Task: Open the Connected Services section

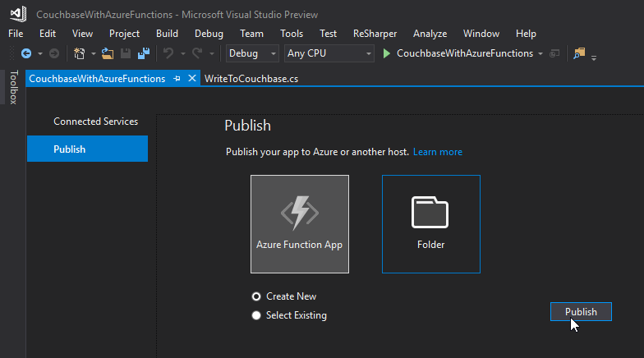Action: coord(95,122)
